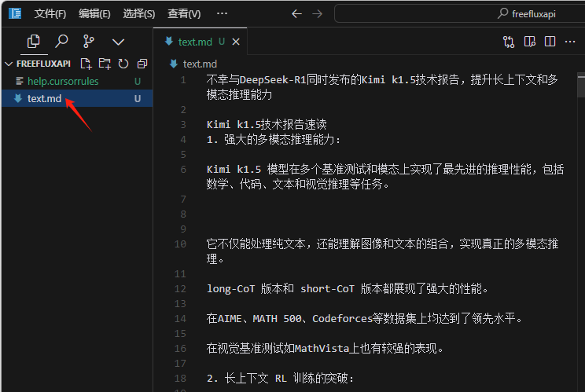The width and height of the screenshot is (585, 392).
Task: Click line '1. 强大的多模态推理能力：'
Action: click(274, 140)
